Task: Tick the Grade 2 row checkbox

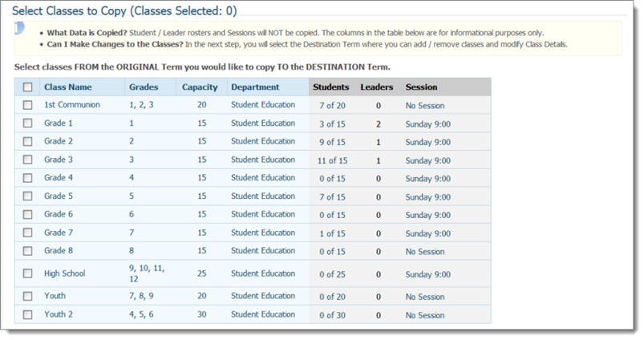Action: click(27, 141)
